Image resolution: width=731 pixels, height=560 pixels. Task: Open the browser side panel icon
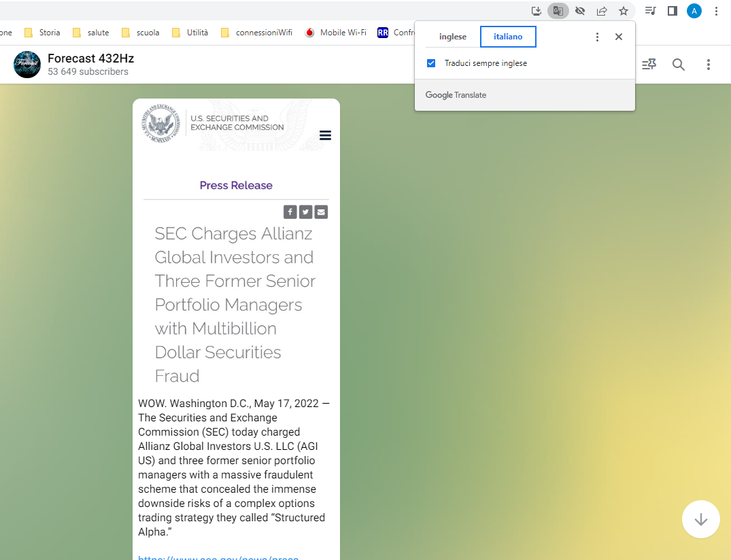673,11
